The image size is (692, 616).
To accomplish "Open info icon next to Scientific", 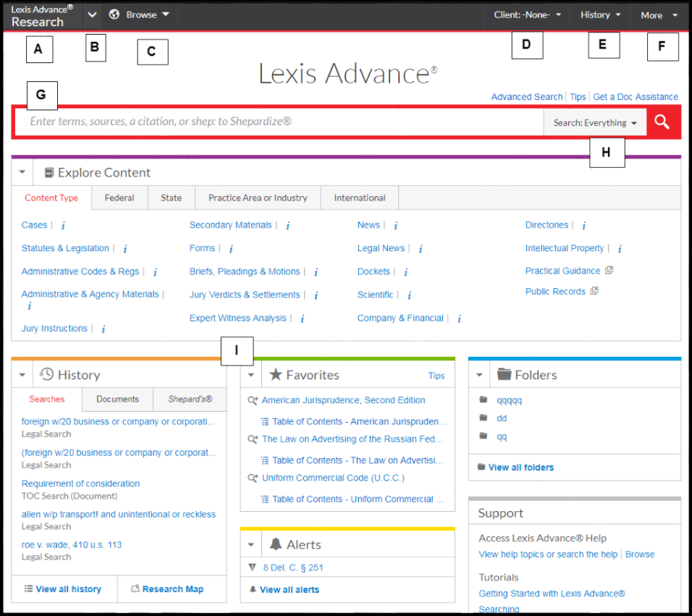I will click(x=410, y=295).
